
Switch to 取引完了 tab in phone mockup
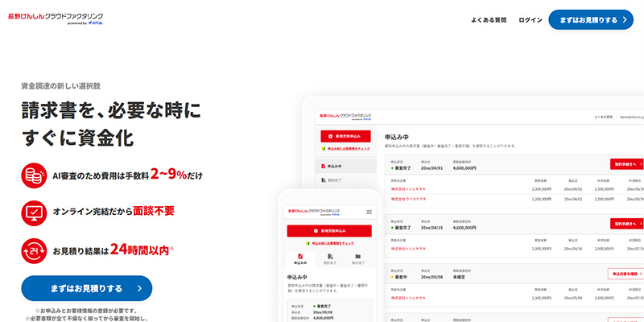pyautogui.click(x=357, y=258)
